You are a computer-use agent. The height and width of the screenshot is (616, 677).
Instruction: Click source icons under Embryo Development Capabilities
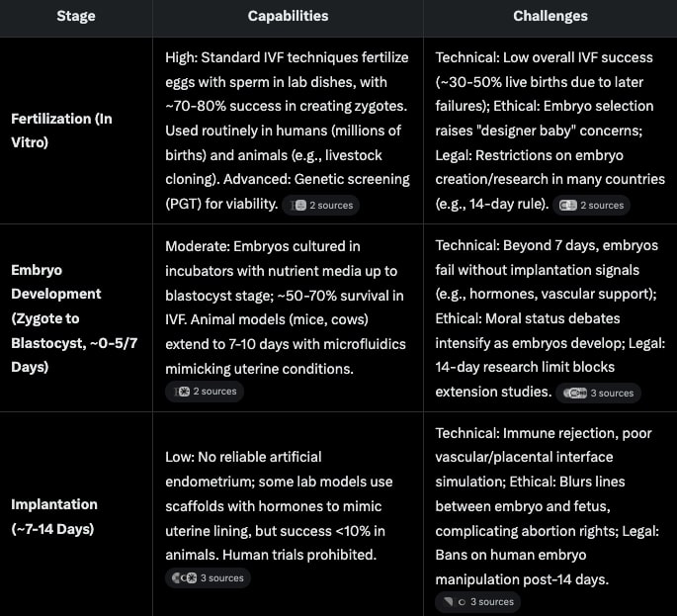tap(182, 392)
